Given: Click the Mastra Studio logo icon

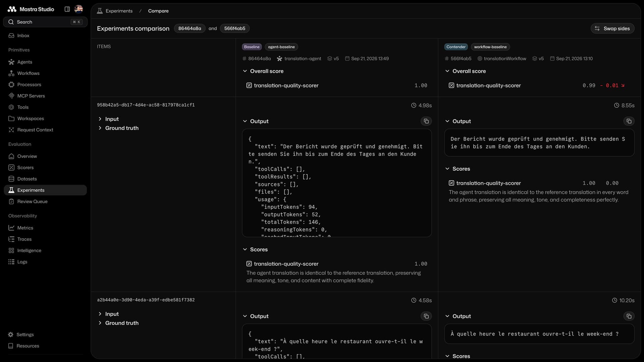Looking at the screenshot, I should (12, 9).
